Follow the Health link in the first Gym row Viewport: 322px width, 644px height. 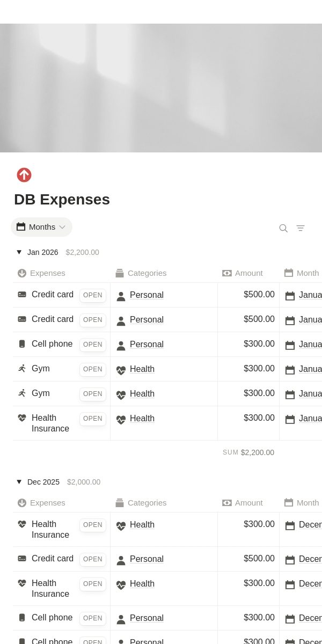[x=142, y=369]
